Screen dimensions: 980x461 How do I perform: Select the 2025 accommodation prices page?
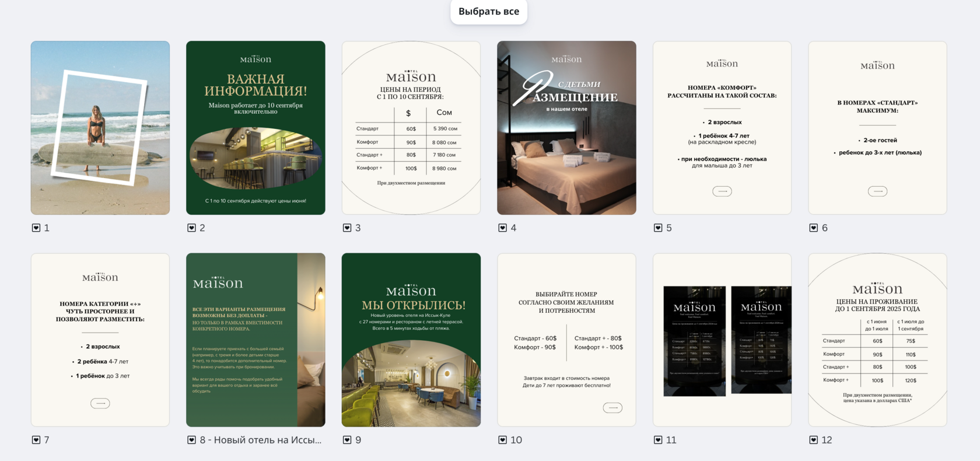coord(877,340)
